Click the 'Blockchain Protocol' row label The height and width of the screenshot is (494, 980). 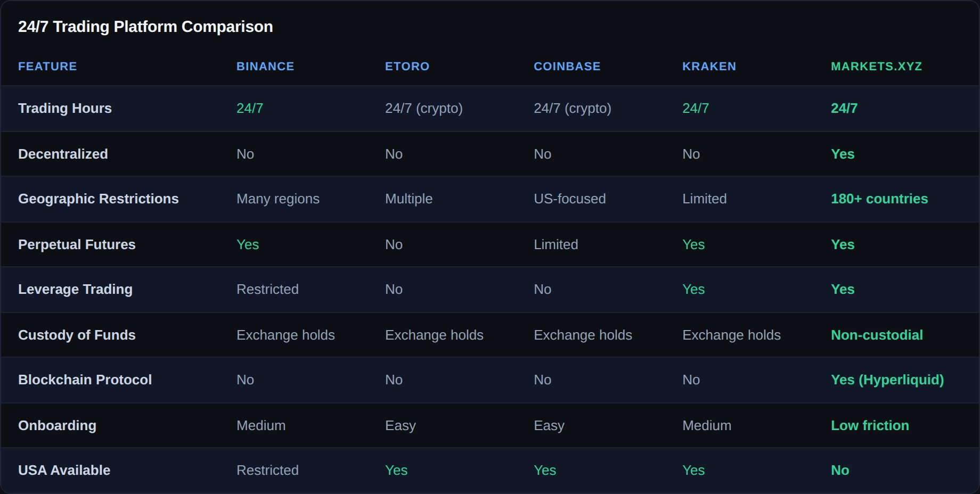[x=85, y=380]
